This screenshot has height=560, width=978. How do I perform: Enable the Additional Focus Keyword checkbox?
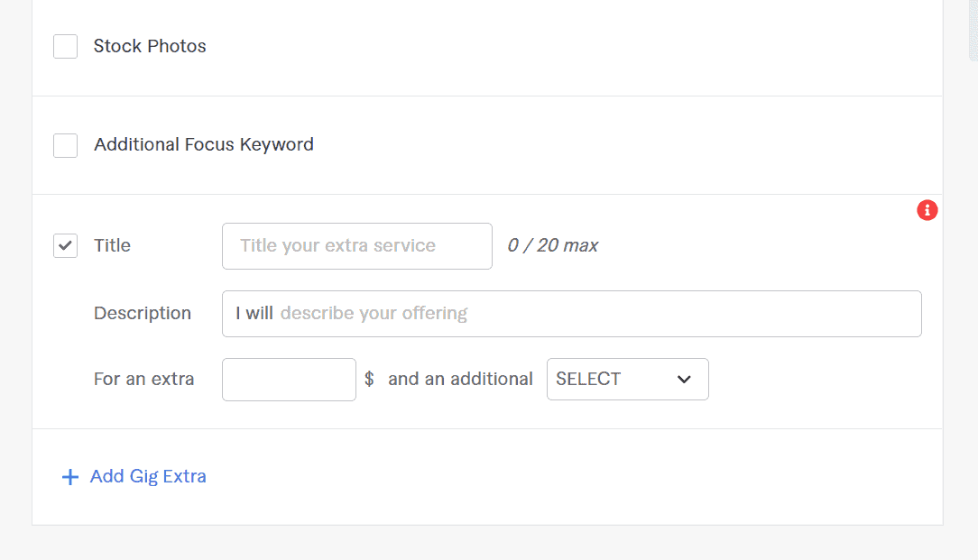click(66, 145)
